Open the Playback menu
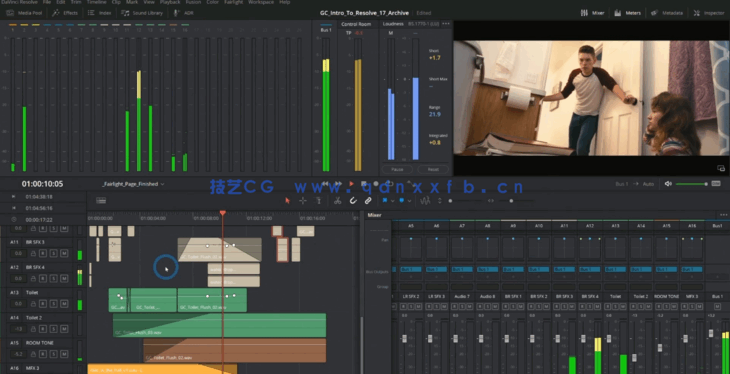730x374 pixels. [170, 2]
